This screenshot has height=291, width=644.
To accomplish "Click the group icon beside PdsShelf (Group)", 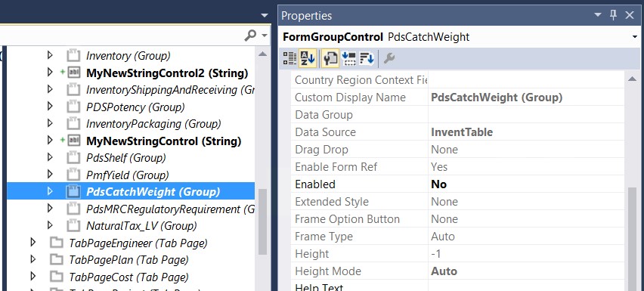I will pyautogui.click(x=73, y=158).
